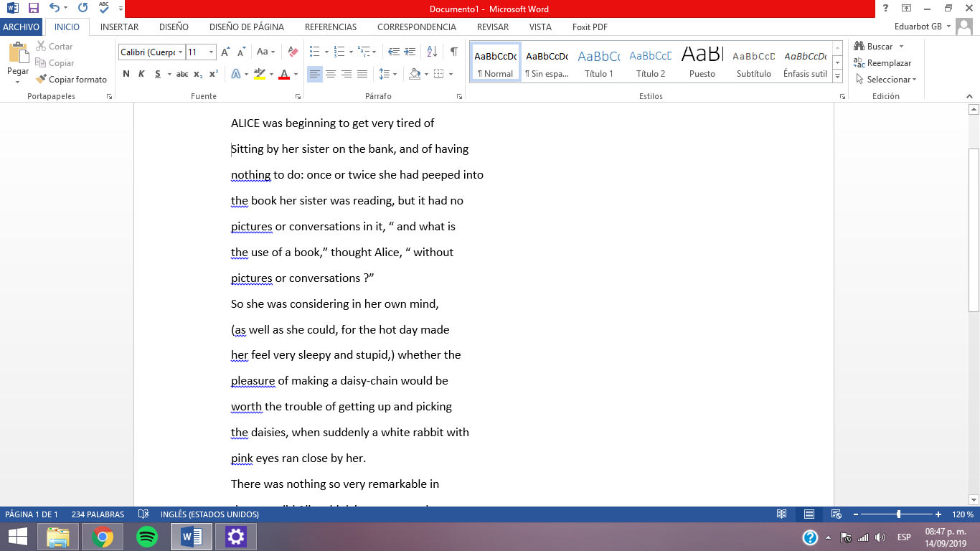Click the Undo arrow icon
This screenshot has width=980, height=551.
[55, 9]
